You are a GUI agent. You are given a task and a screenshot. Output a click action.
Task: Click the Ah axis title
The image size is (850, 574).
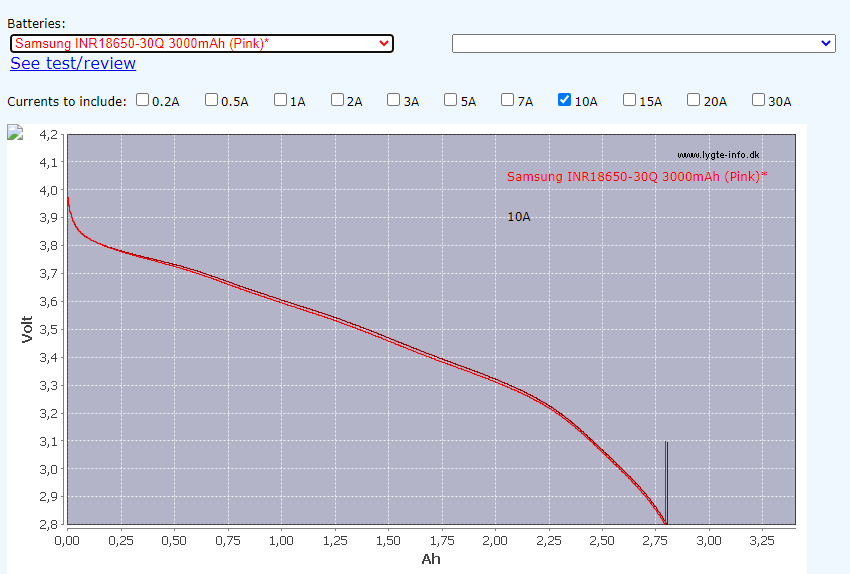pyautogui.click(x=431, y=559)
